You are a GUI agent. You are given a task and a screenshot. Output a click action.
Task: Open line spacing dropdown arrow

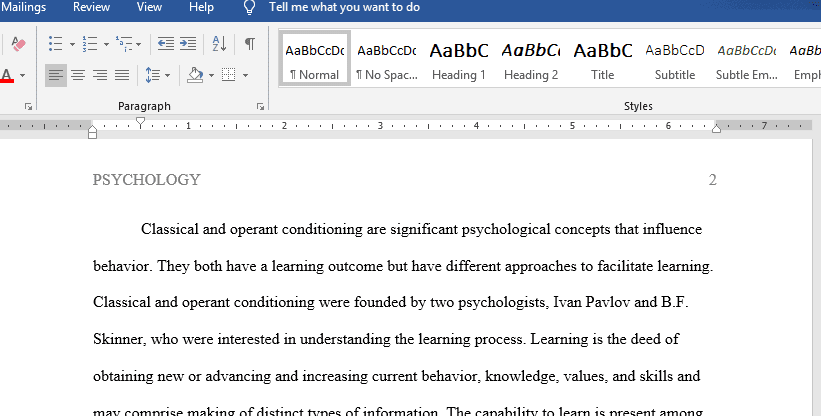(x=168, y=76)
